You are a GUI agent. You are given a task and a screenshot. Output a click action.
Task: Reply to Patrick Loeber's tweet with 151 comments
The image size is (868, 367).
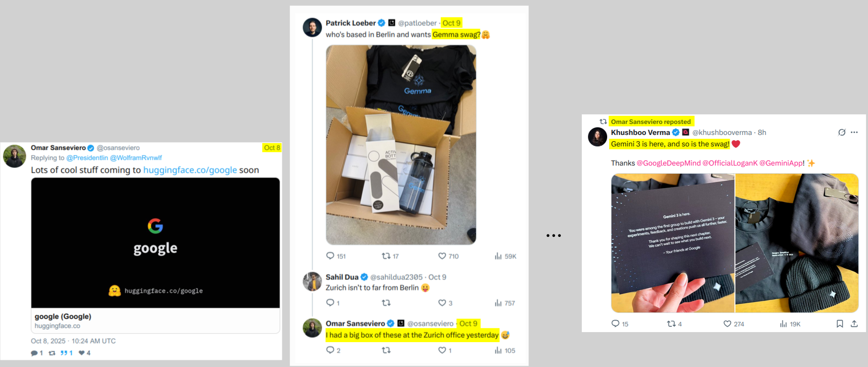coord(330,256)
